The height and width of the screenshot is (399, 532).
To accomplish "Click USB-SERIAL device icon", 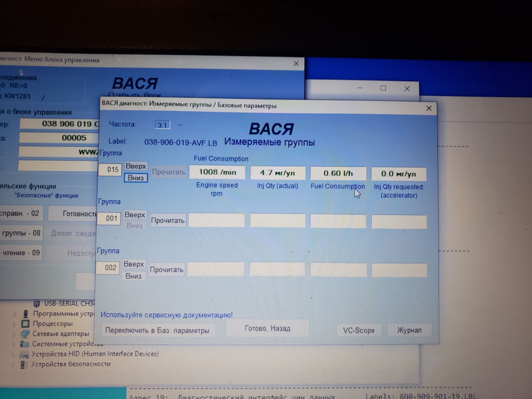I will tap(37, 303).
